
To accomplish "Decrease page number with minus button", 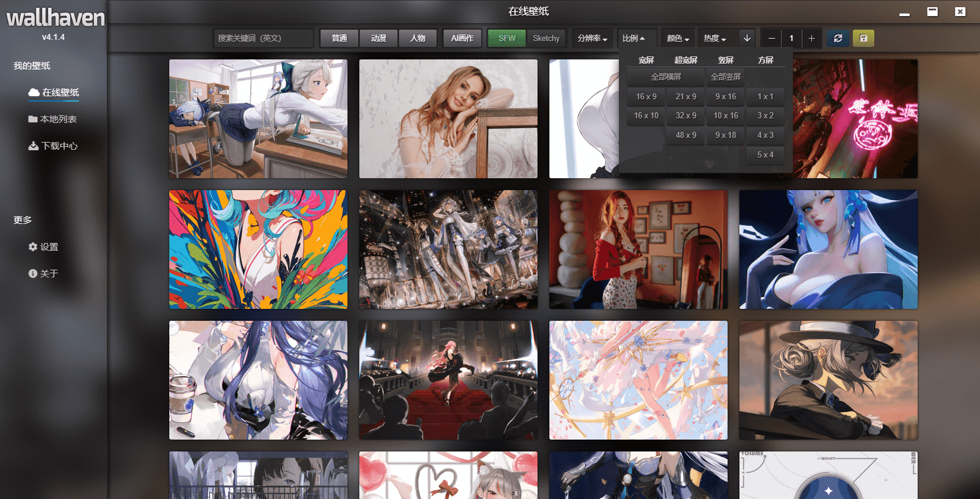I will coord(772,38).
